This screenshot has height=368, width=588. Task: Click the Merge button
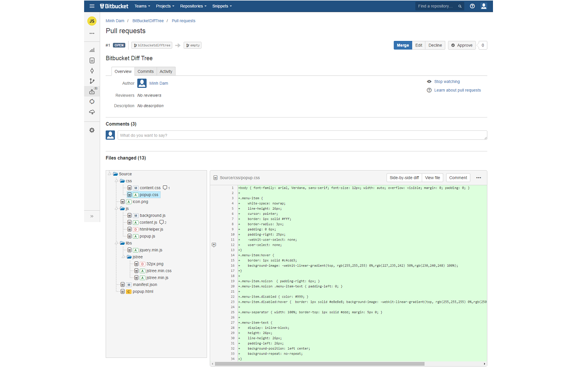point(402,45)
